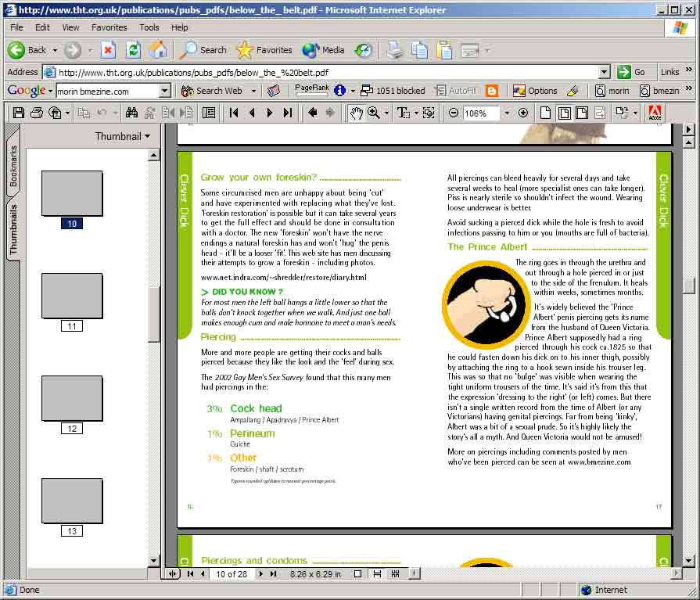The width and height of the screenshot is (700, 600).
Task: Open the Google search box dropdown
Action: pyautogui.click(x=164, y=91)
